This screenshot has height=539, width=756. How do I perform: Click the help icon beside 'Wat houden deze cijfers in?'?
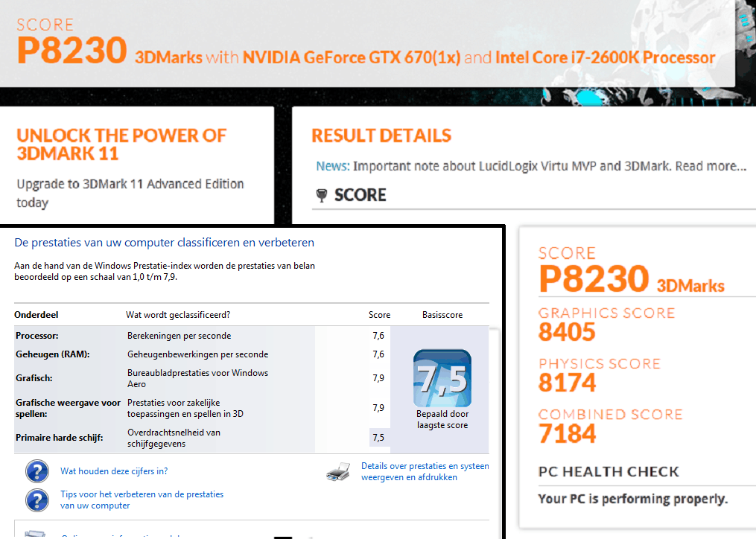[x=37, y=471]
